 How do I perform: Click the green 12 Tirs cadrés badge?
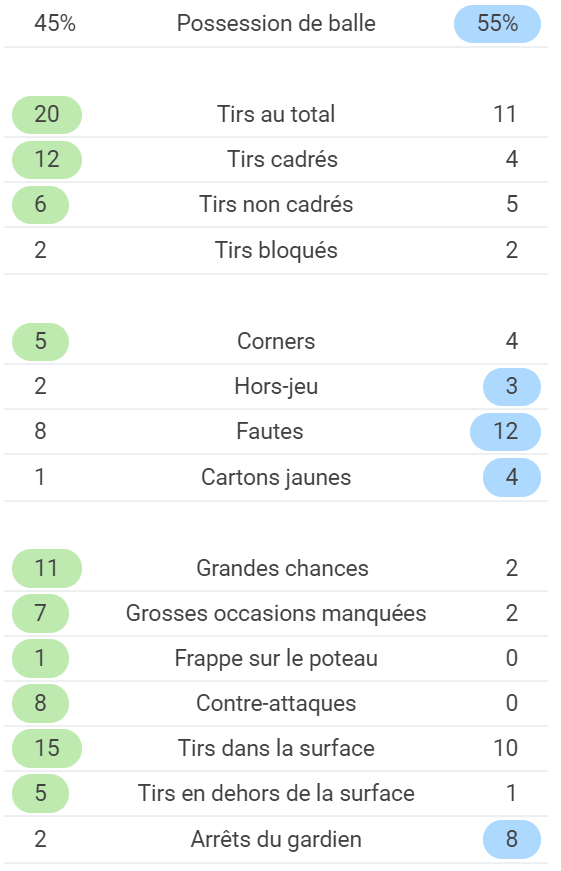tap(47, 159)
